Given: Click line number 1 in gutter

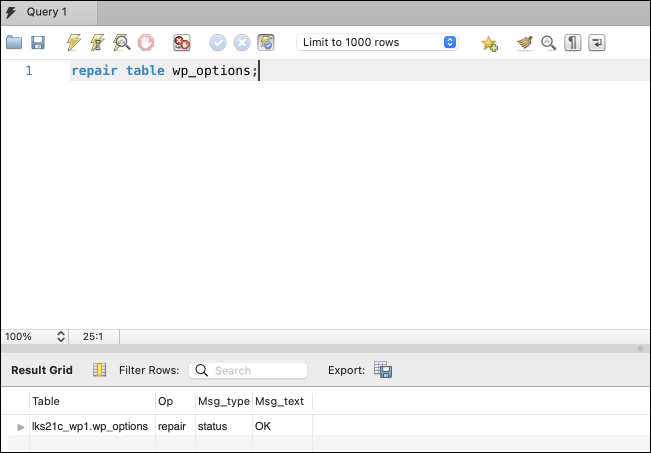Looking at the screenshot, I should [x=29, y=71].
